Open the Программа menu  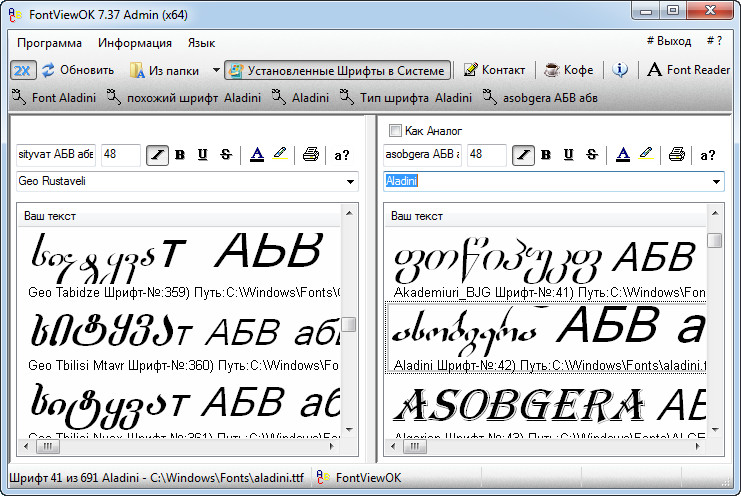[x=49, y=43]
